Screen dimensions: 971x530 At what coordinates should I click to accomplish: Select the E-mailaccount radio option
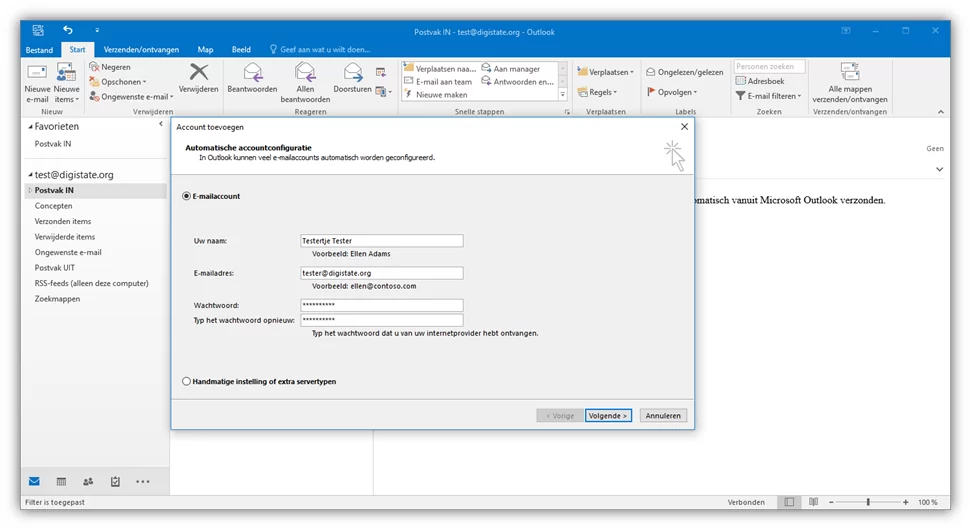pos(186,196)
